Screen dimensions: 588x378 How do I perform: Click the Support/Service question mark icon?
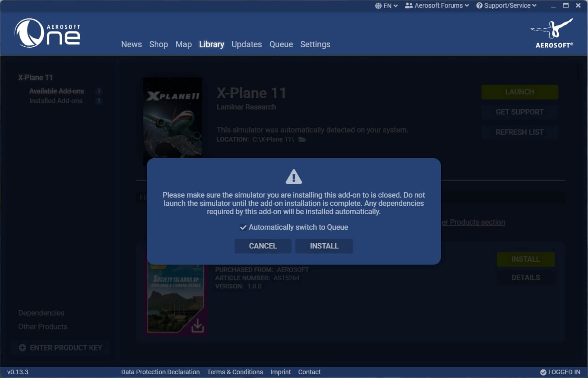coord(479,6)
